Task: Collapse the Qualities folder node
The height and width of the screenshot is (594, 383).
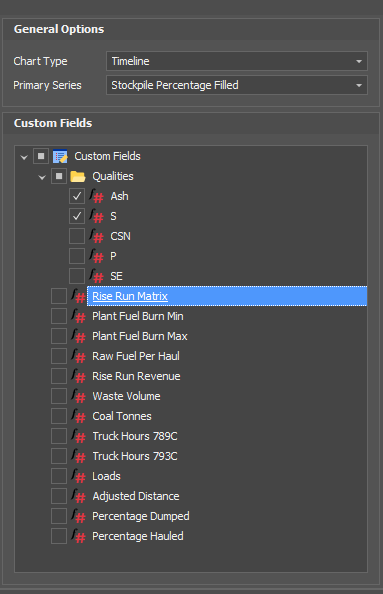Action: [x=42, y=177]
